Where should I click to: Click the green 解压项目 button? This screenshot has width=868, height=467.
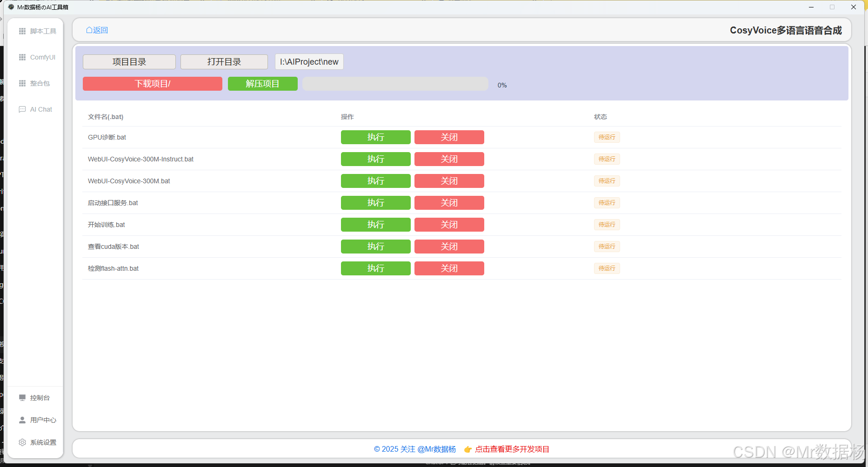tap(263, 84)
